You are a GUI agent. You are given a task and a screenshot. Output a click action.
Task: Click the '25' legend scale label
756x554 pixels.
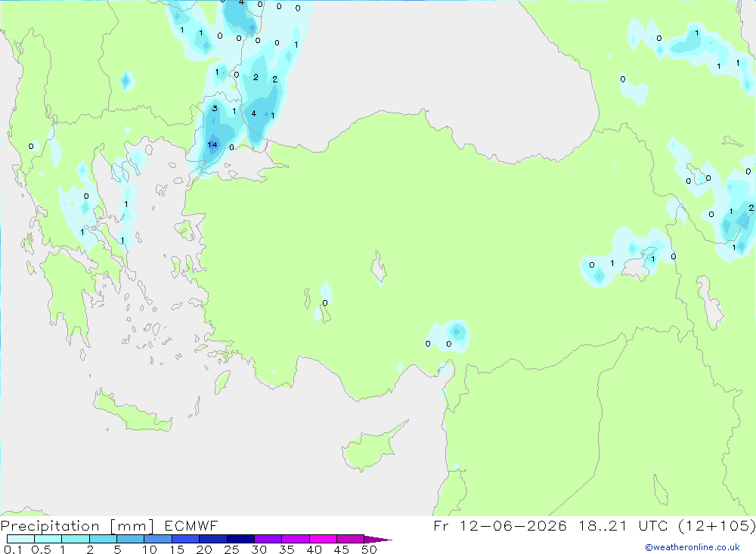click(231, 549)
